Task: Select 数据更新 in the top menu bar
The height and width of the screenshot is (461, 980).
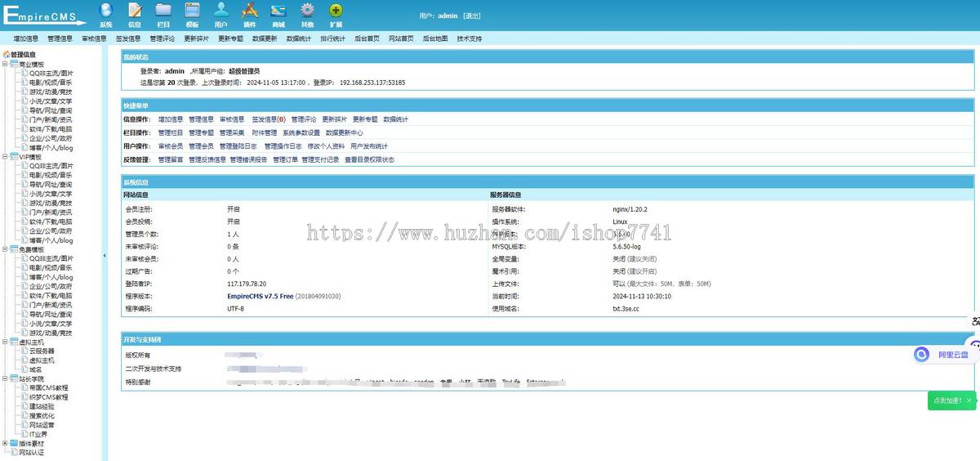Action: 265,38
